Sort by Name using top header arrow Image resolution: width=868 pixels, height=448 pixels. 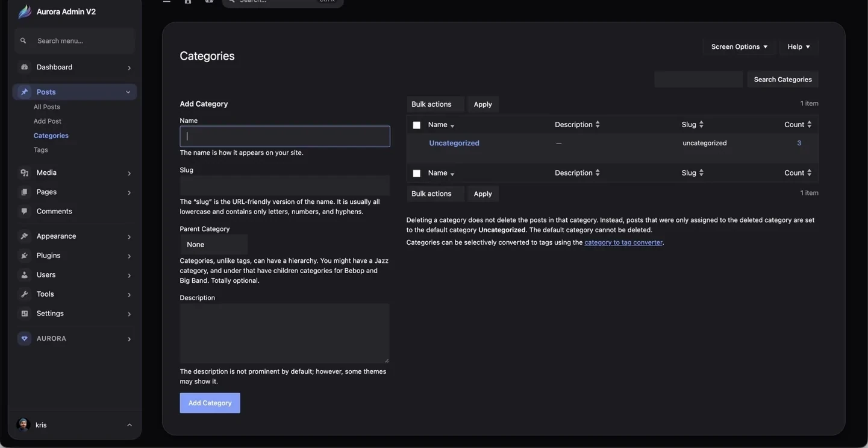(452, 125)
